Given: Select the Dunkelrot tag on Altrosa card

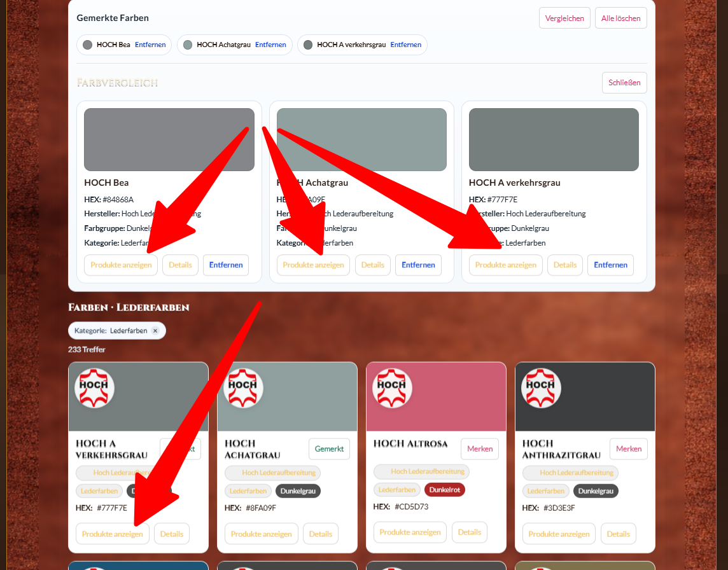Looking at the screenshot, I should pos(445,490).
